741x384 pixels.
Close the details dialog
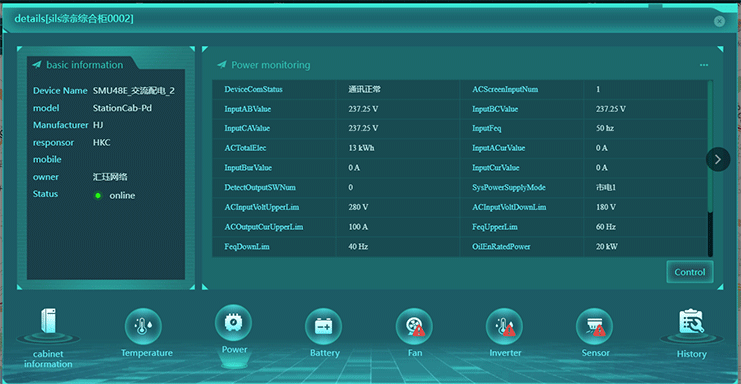(x=719, y=21)
